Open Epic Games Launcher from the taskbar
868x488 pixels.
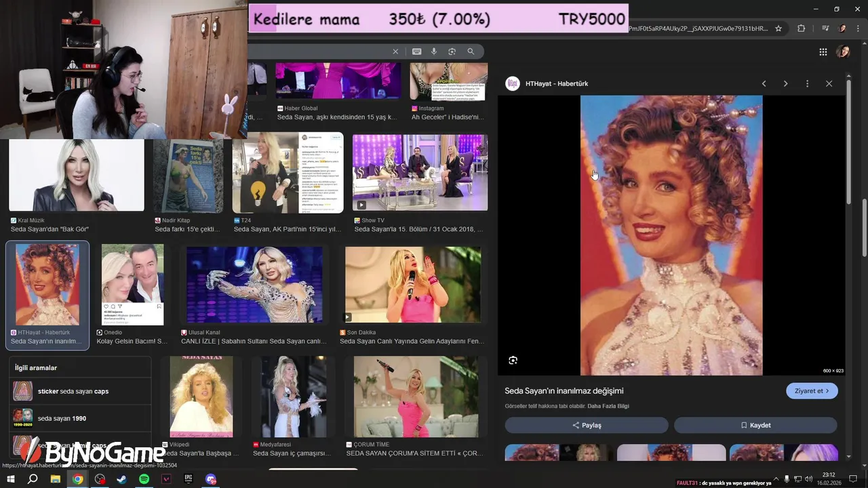pos(189,479)
